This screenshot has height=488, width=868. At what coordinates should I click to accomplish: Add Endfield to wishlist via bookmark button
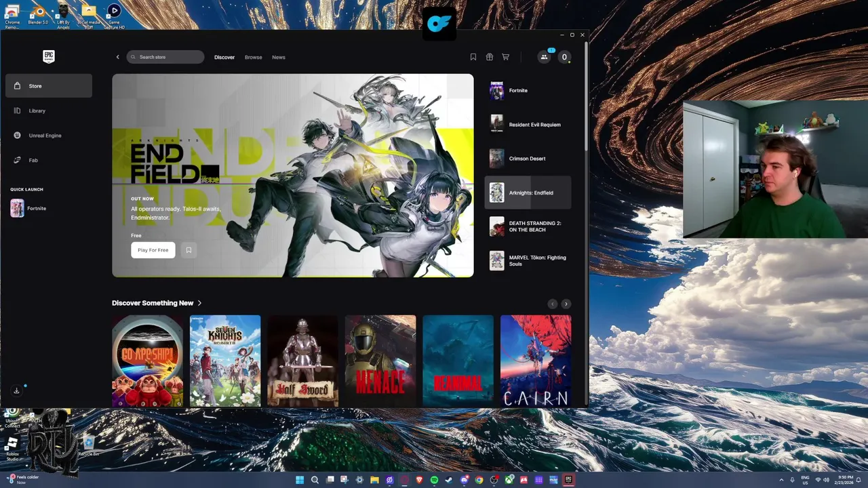(x=189, y=250)
